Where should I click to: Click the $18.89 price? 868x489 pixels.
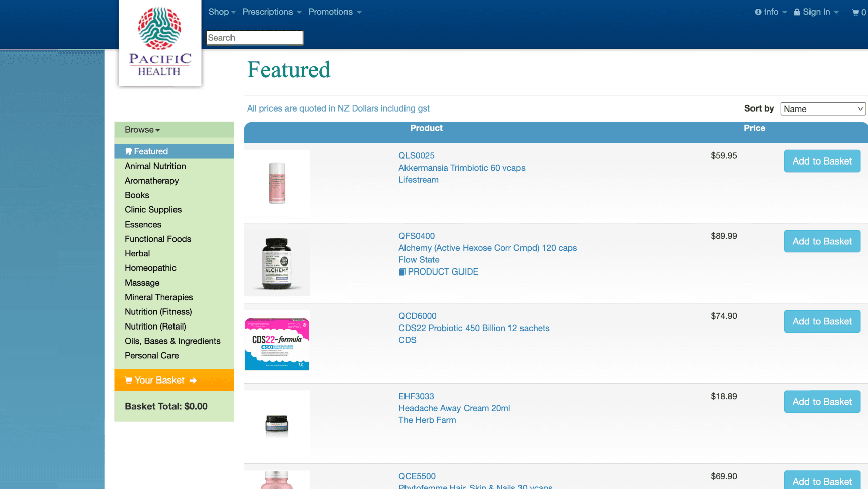(x=724, y=397)
